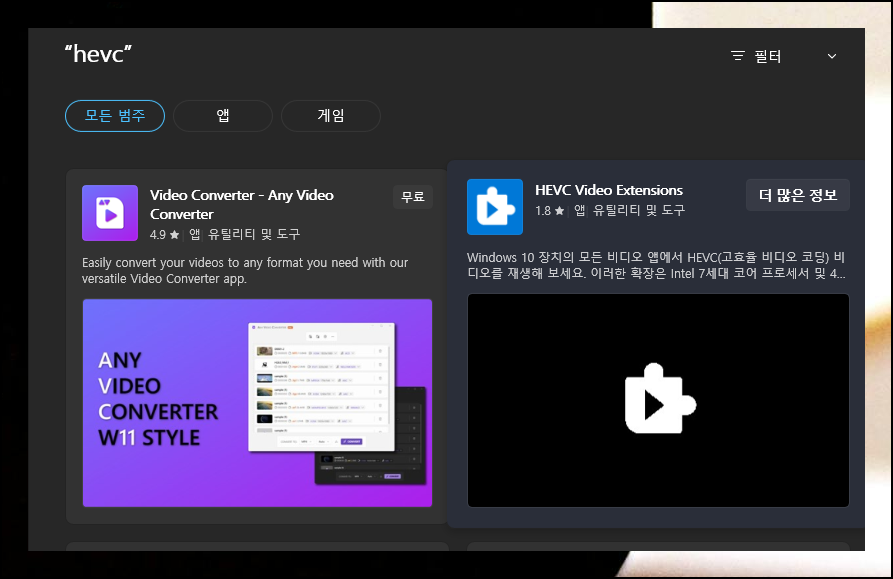Click the 4.9 star rating text
Viewport: 893px width, 579px height.
[164, 235]
